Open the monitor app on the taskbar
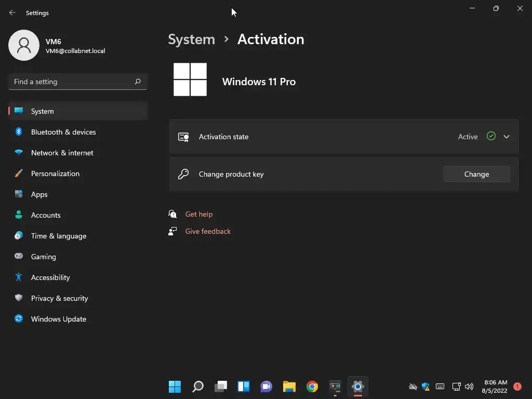 click(335, 387)
